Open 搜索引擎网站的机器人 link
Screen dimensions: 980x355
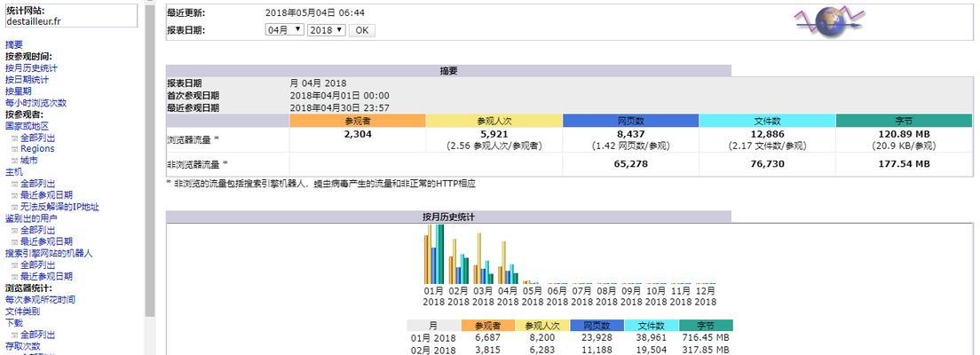49,253
